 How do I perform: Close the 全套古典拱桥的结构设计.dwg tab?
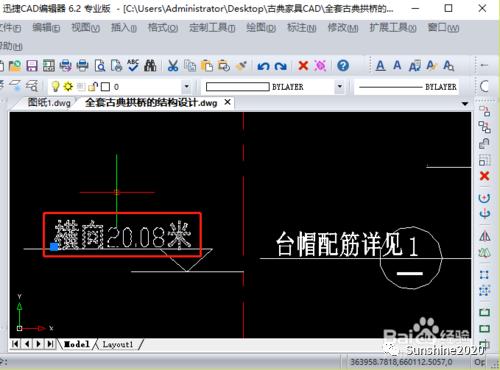(227, 102)
